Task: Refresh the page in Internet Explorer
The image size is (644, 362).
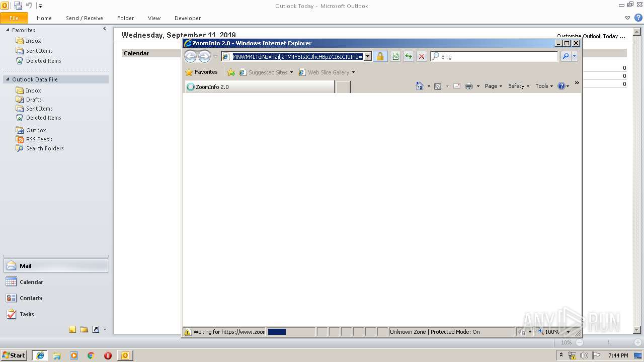Action: (409, 56)
